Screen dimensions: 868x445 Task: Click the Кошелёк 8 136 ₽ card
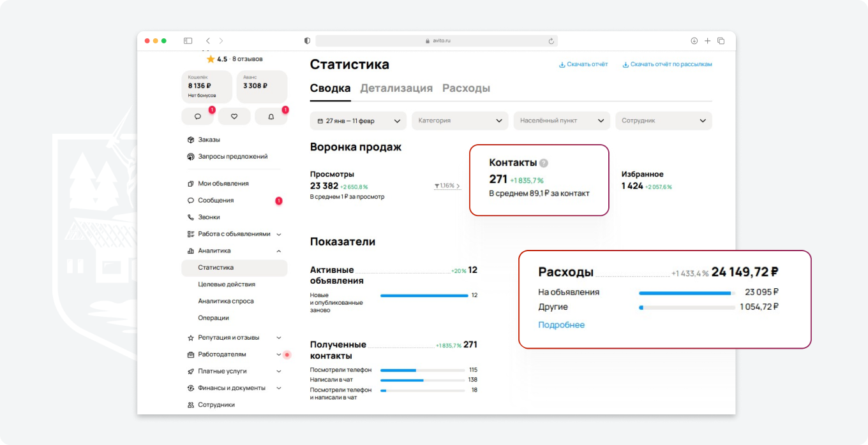(207, 87)
